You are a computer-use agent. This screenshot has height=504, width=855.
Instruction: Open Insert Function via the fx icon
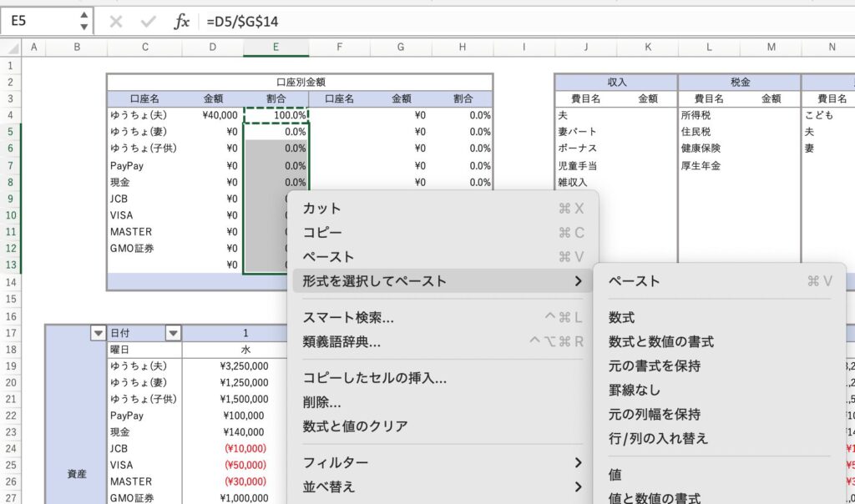181,22
